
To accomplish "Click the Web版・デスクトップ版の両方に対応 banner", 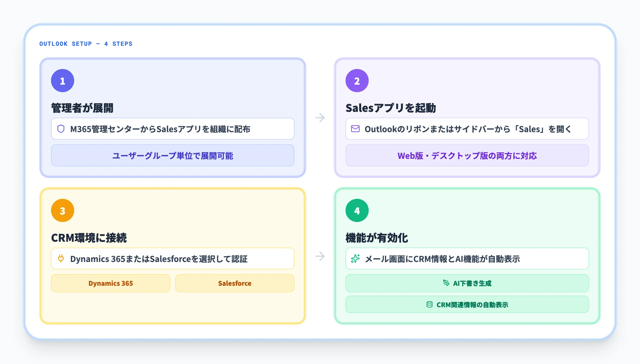I will 467,156.
